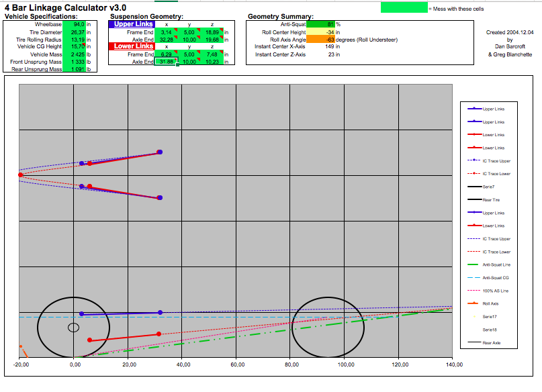Select the Tire Rolling Radius cell 13,19
542x392 pixels.
[x=74, y=40]
